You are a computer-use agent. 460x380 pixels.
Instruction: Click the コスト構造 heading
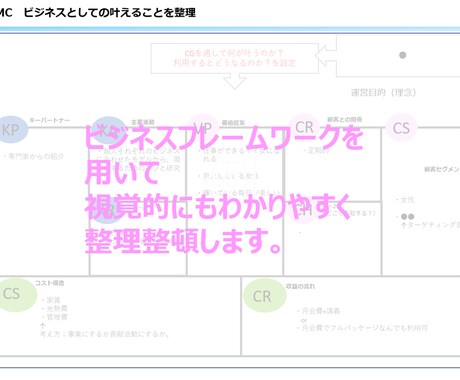click(49, 283)
